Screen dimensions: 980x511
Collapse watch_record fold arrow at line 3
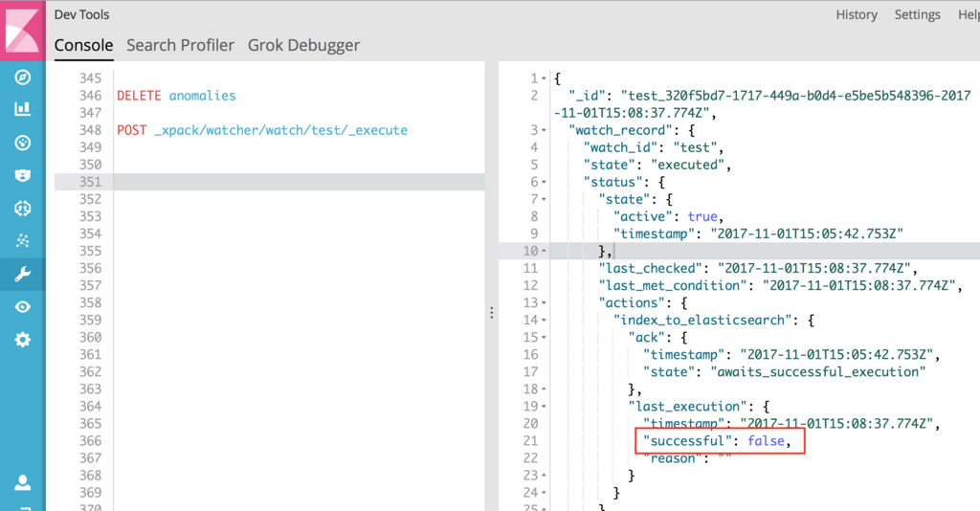(x=544, y=130)
